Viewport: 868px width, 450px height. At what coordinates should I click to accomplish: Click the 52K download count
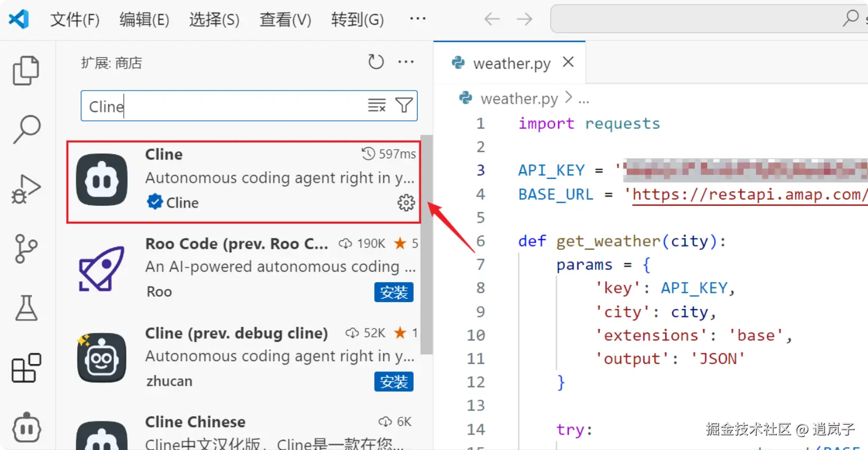coord(366,333)
